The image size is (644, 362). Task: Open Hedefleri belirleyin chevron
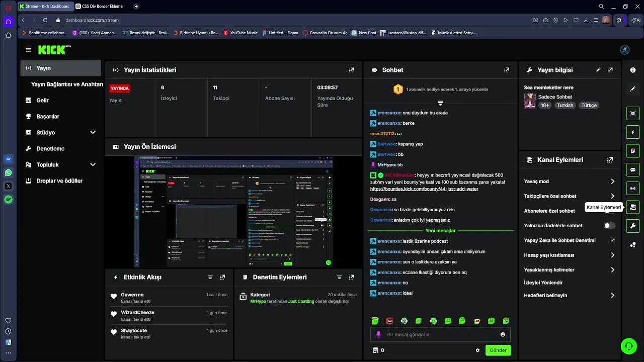[612, 296]
